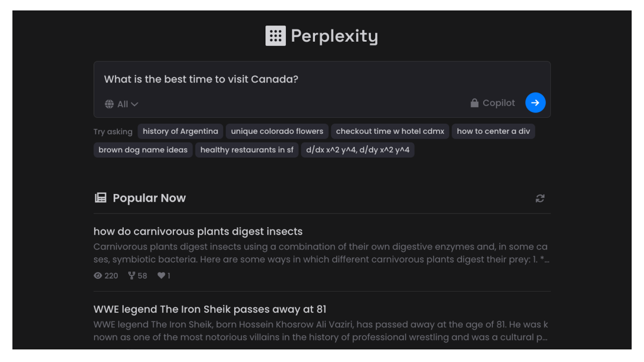Image resolution: width=644 pixels, height=362 pixels.
Task: Choose the 'unique colorado flowers' suggestion
Action: pos(277,131)
